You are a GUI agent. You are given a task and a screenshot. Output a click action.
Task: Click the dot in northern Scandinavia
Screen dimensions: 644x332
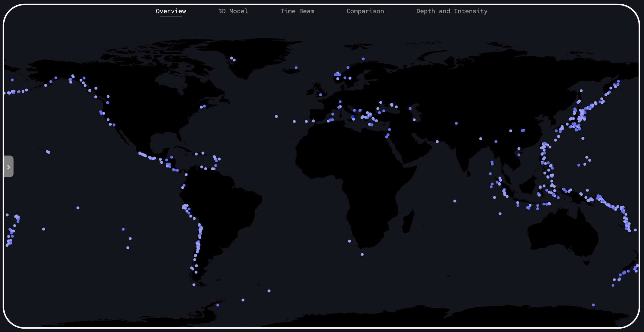pos(348,68)
